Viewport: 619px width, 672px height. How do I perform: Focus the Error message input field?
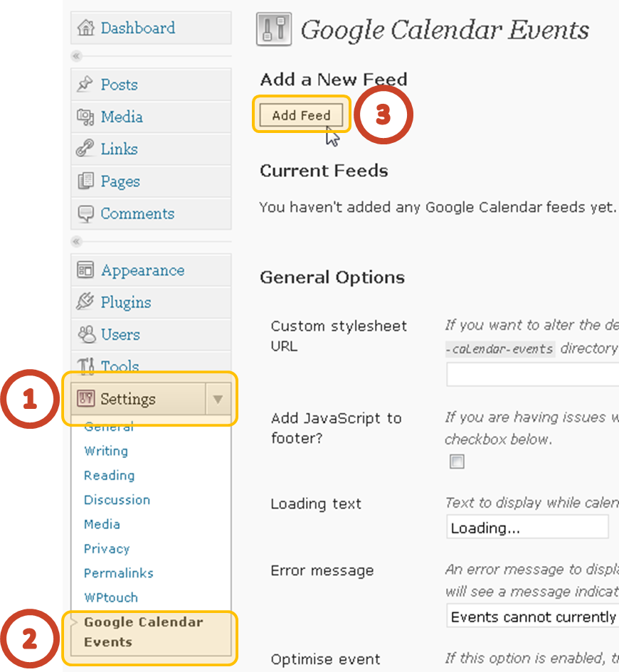[533, 617]
